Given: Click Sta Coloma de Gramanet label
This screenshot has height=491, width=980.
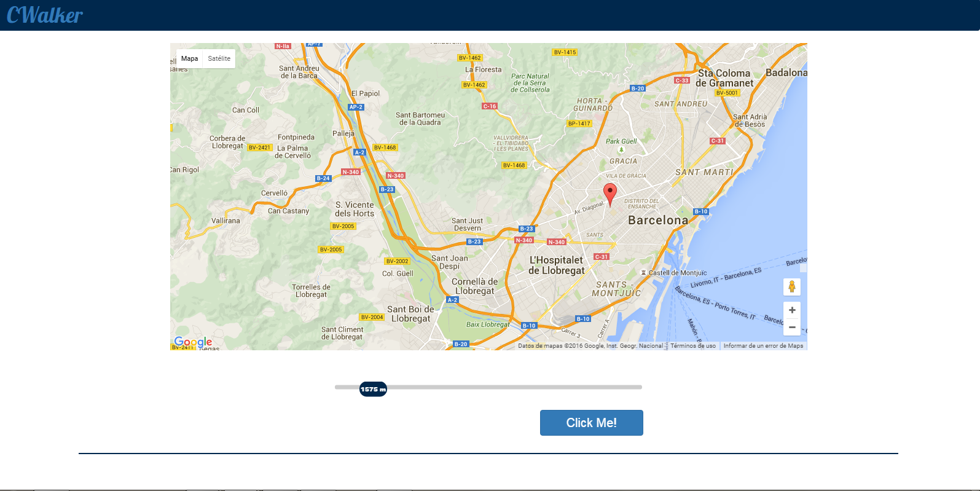Looking at the screenshot, I should [x=724, y=78].
